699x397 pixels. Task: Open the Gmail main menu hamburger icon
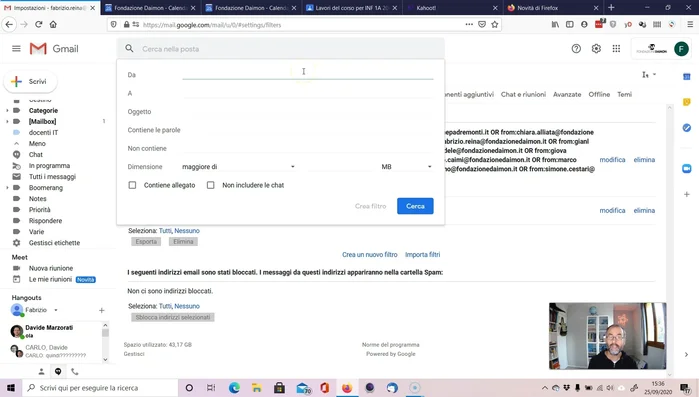pos(16,49)
